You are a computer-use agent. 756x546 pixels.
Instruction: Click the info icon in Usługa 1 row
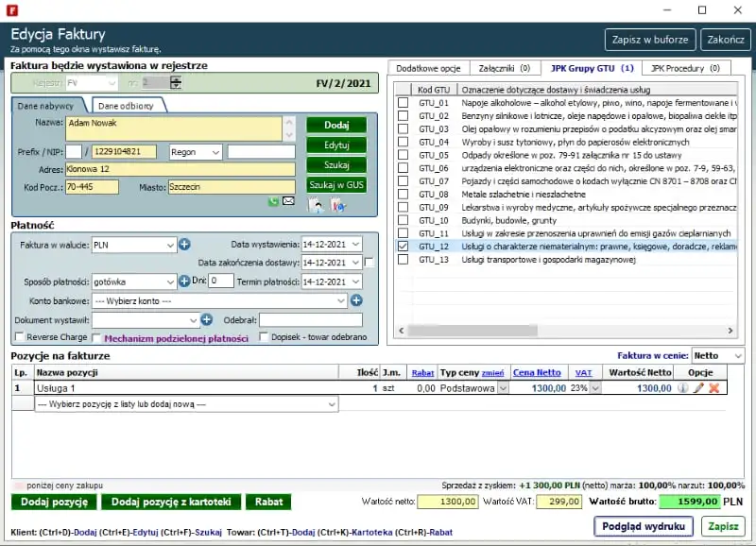pyautogui.click(x=683, y=387)
